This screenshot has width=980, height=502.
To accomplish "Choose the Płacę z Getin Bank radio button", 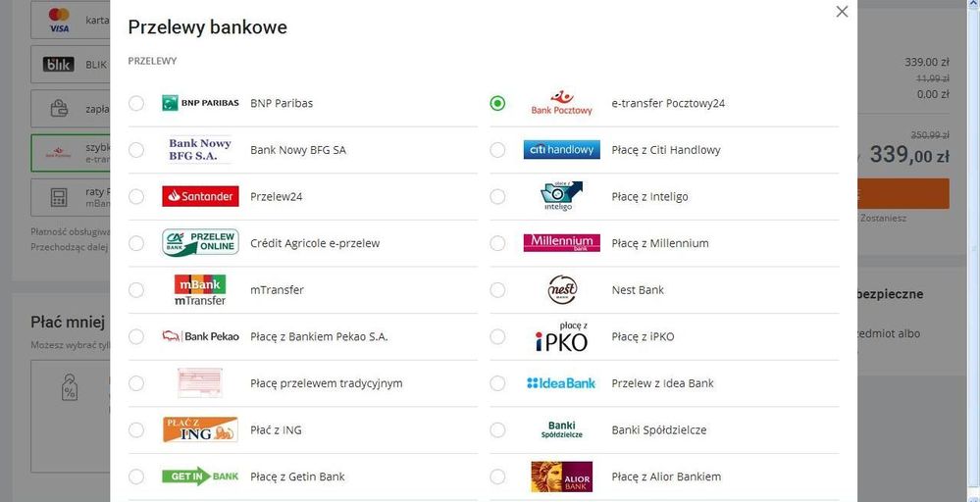I will click(136, 477).
